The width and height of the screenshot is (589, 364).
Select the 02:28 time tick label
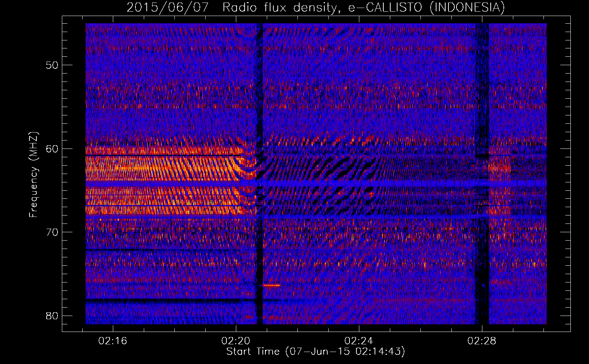tap(482, 341)
